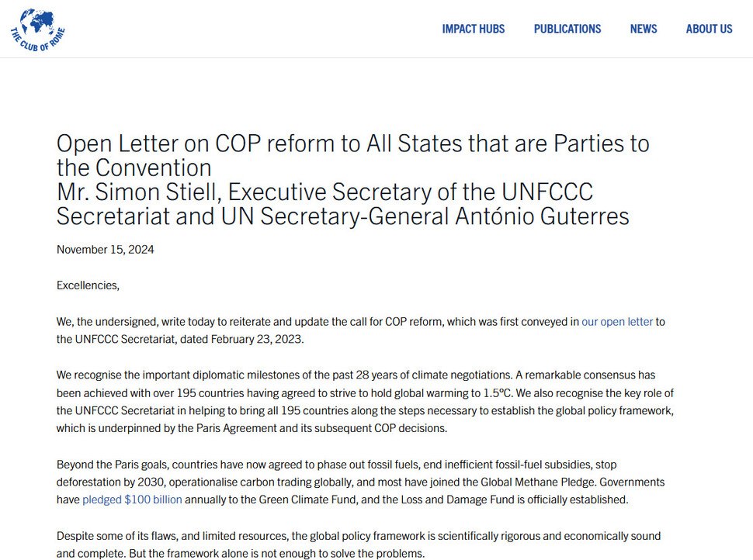
Task: Click the paragraph starting "We, the undersigned"
Action: point(311,322)
